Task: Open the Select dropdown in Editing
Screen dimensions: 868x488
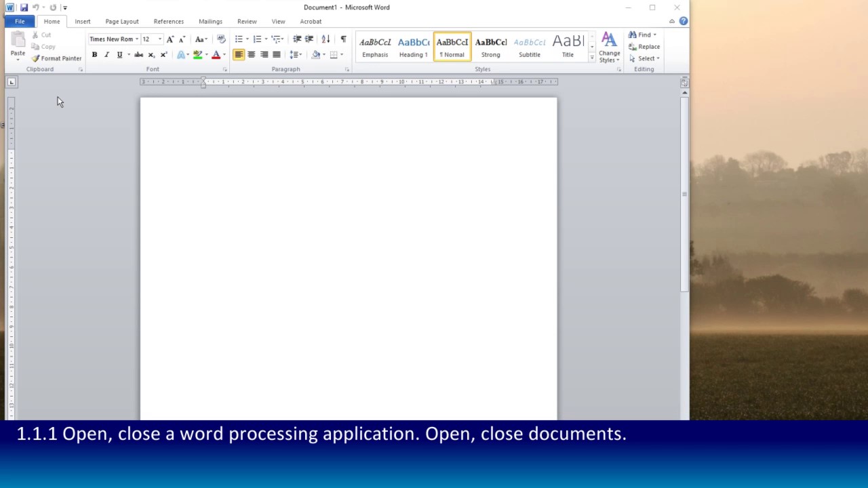Action: point(644,58)
